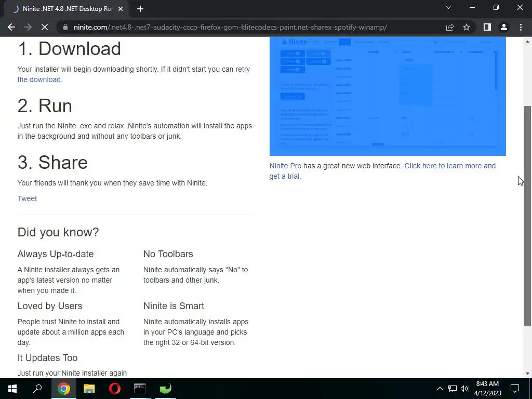
Task: Click the forward navigation arrow
Action: [x=28, y=27]
